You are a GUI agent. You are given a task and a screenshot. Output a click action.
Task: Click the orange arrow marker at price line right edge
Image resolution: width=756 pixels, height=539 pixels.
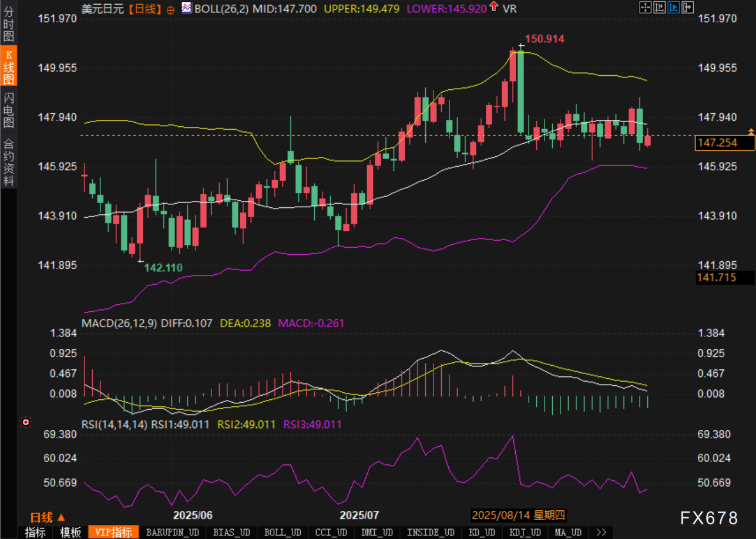[x=750, y=130]
